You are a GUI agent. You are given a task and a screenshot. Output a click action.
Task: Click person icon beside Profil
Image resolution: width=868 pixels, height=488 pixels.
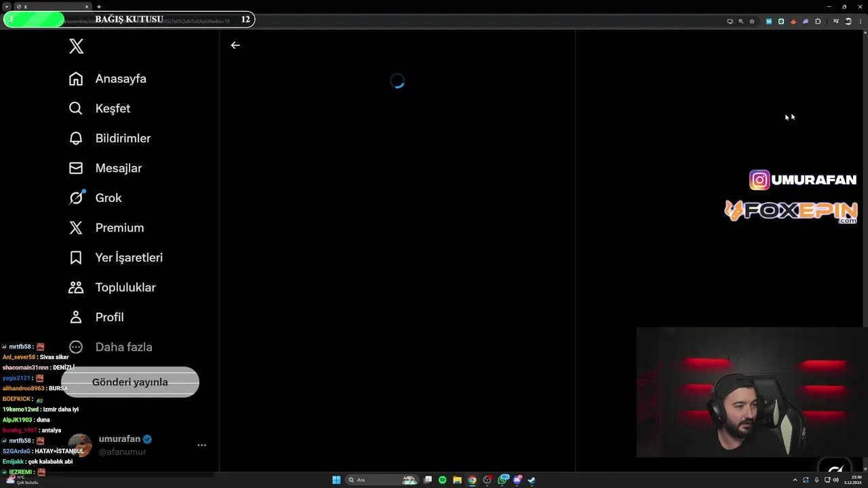[76, 317]
